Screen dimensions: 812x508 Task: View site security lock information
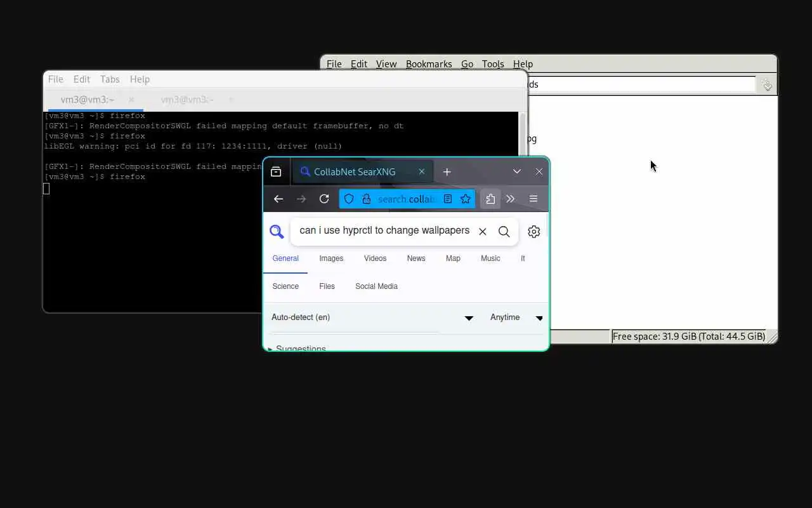[x=366, y=199]
